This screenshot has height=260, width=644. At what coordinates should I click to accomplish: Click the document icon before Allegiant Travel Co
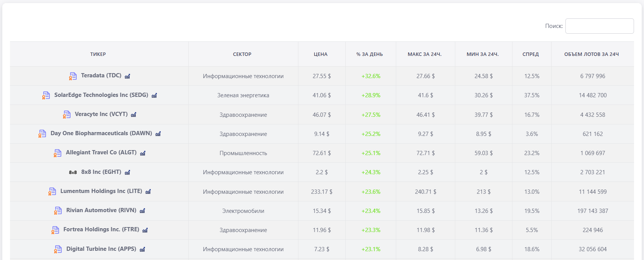[x=58, y=153]
